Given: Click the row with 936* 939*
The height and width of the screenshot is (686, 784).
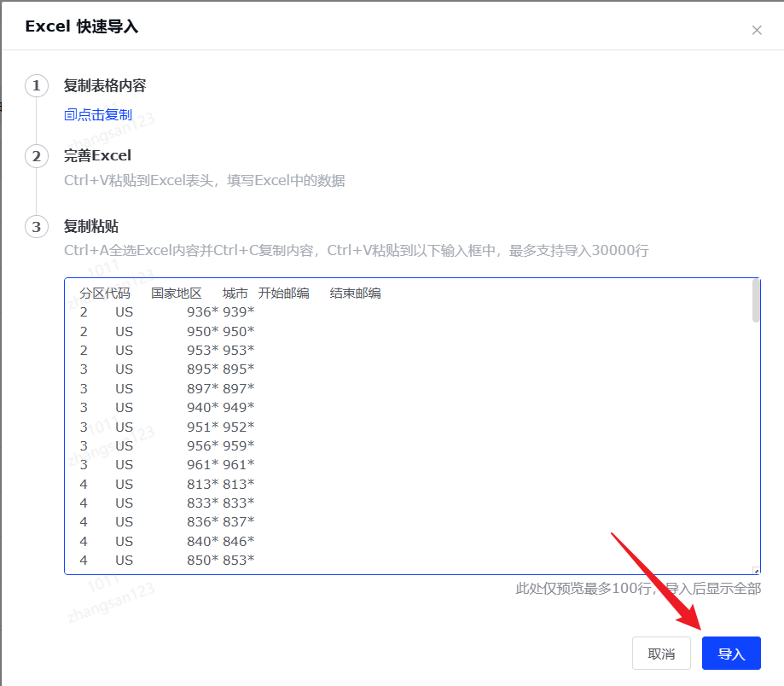Looking at the screenshot, I should [167, 312].
